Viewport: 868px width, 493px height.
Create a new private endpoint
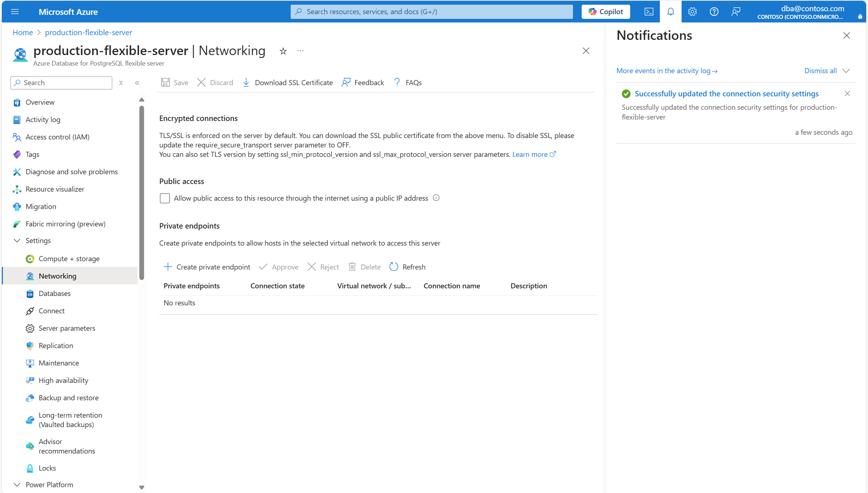point(206,267)
